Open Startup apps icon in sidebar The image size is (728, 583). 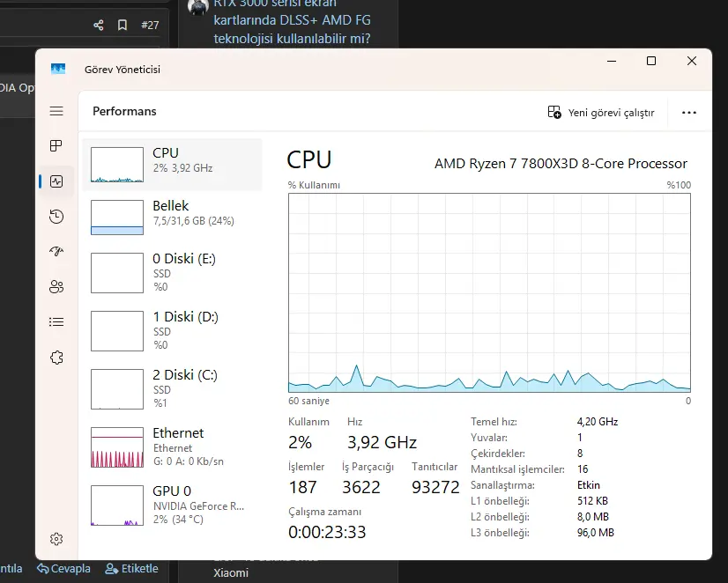point(56,251)
